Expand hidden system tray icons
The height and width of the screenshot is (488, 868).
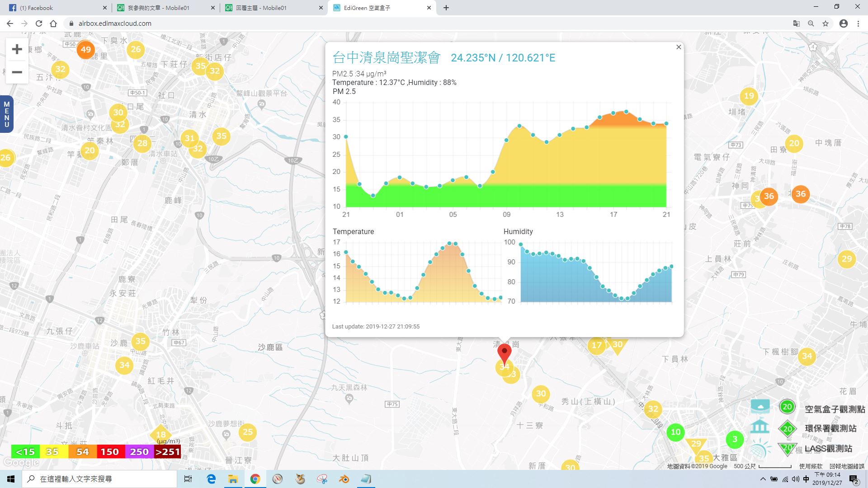pos(763,479)
